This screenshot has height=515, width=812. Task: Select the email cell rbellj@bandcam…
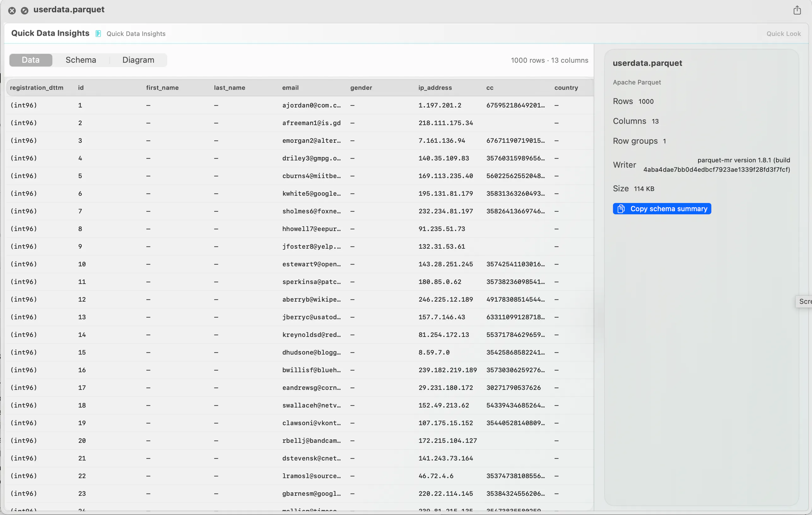(x=312, y=441)
